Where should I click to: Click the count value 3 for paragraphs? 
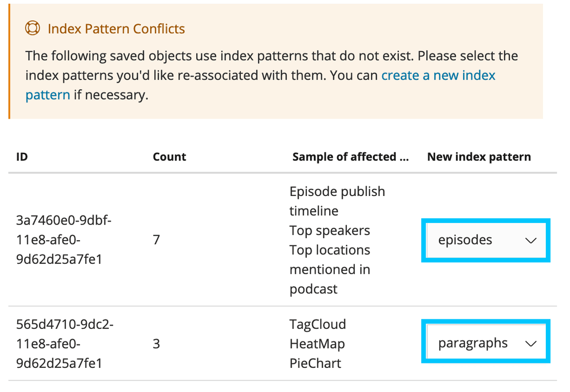(x=157, y=344)
